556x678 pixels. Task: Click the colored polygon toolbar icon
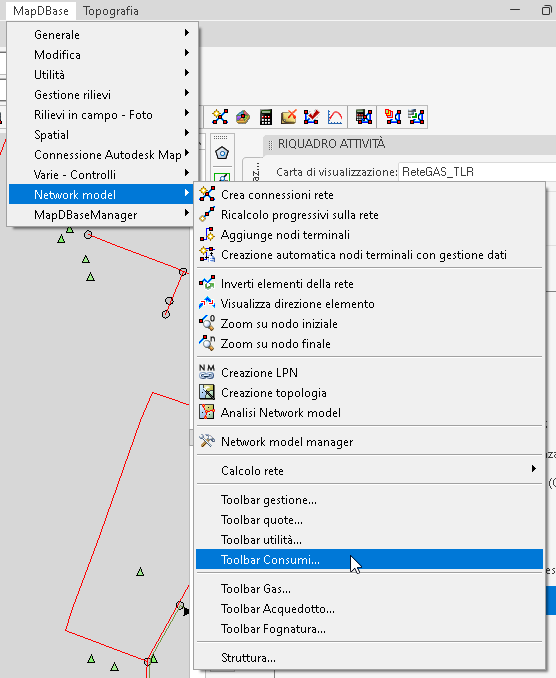(243, 117)
